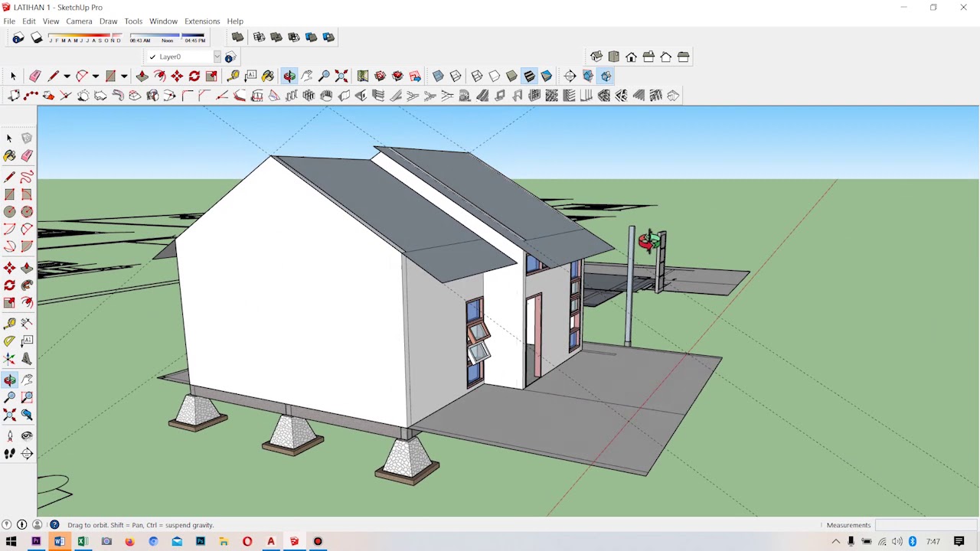
Task: Click Zoom Extents in top toolbar
Action: [341, 76]
